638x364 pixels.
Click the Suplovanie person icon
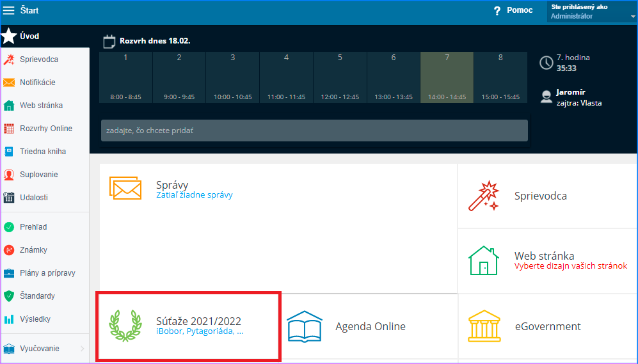9,175
